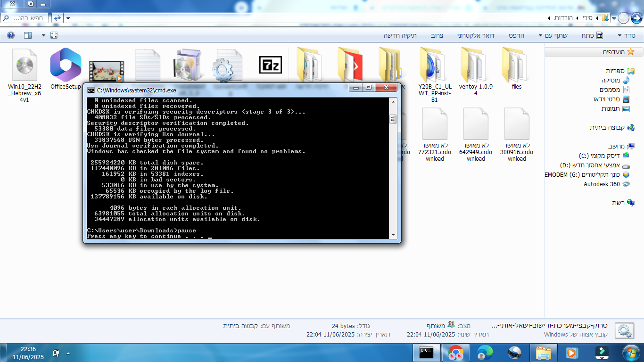The height and width of the screenshot is (362, 644).
Task: Click the Explorer search box
Action: pos(25,18)
